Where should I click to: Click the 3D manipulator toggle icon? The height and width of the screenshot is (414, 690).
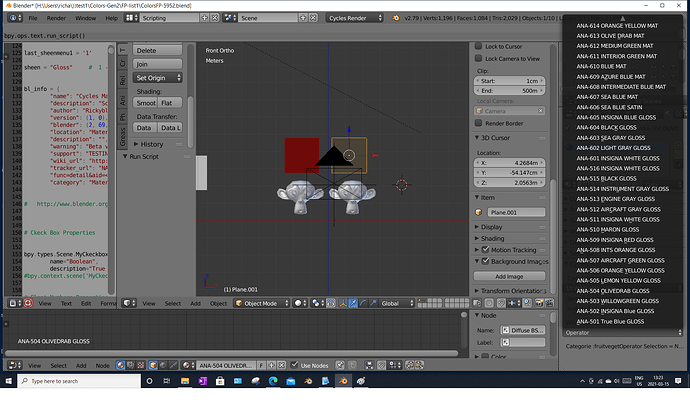[342, 303]
